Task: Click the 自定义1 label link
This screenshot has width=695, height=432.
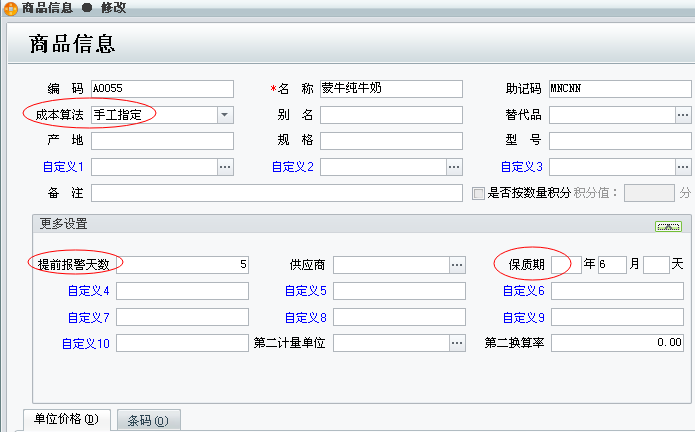Action: pos(63,167)
